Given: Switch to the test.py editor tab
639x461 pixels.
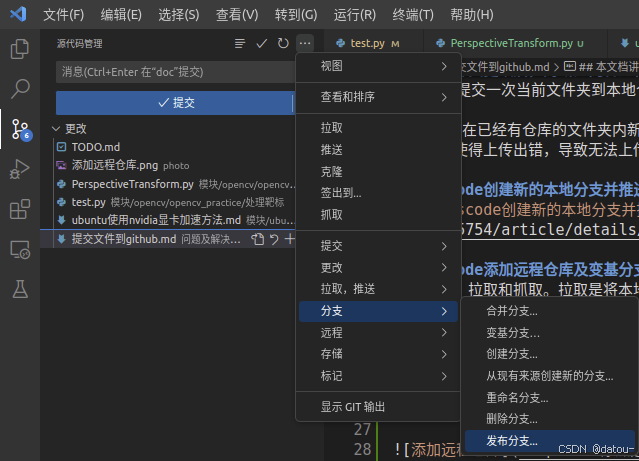Looking at the screenshot, I should pos(374,43).
